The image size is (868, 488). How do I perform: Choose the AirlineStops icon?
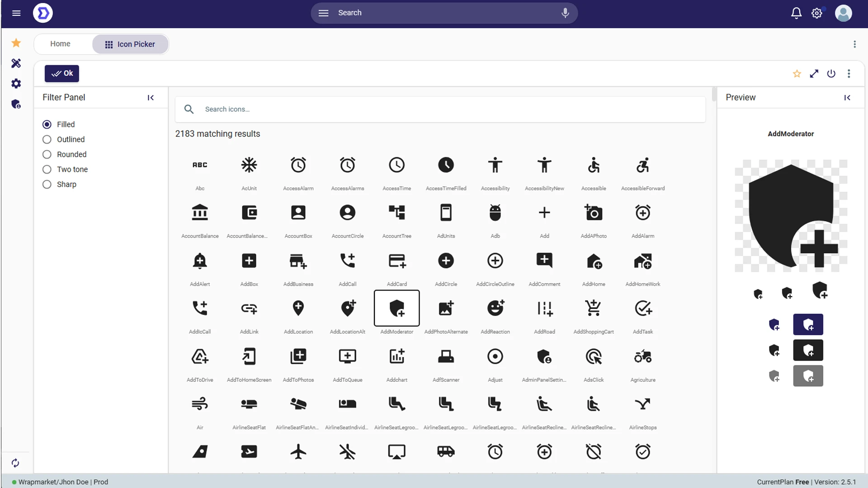tap(643, 404)
